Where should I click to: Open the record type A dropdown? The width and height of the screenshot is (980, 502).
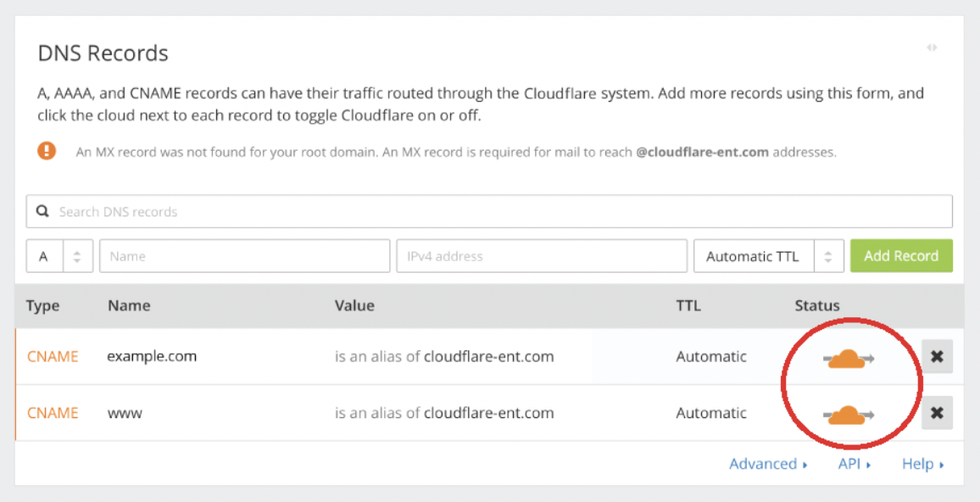coord(59,256)
